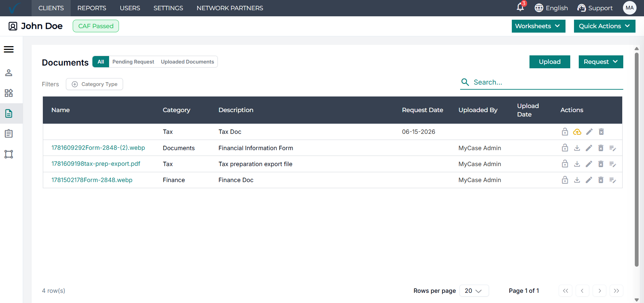Switch to Pending Request tab
Image resolution: width=644 pixels, height=303 pixels.
click(x=133, y=62)
